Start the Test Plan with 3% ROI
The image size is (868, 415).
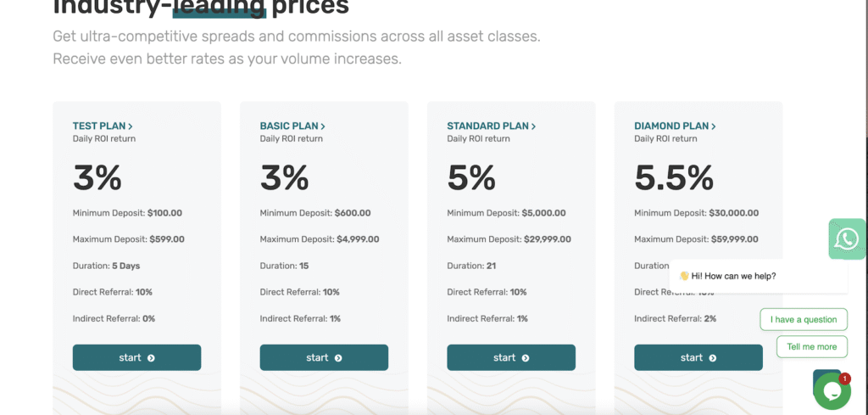coord(136,357)
